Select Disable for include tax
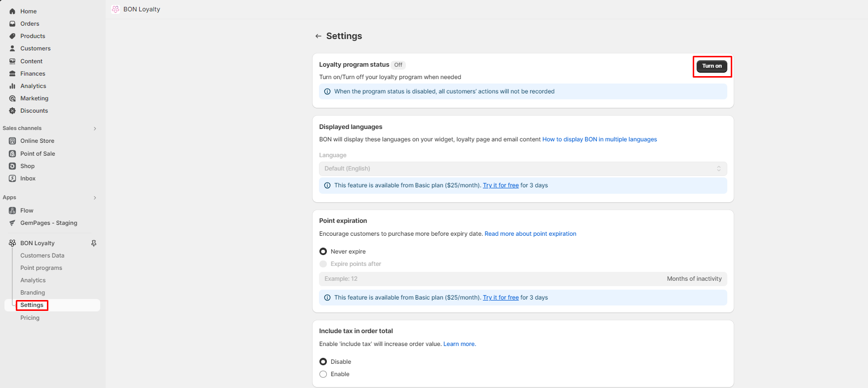The height and width of the screenshot is (388, 868). [323, 362]
